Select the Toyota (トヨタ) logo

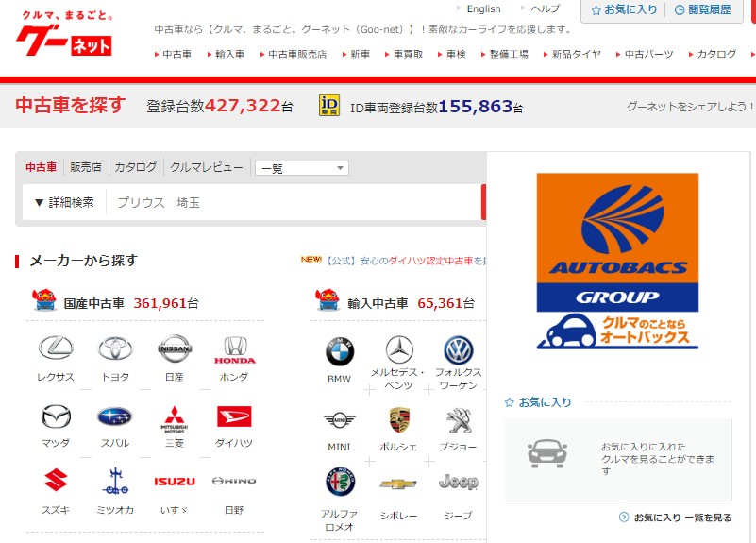115,348
